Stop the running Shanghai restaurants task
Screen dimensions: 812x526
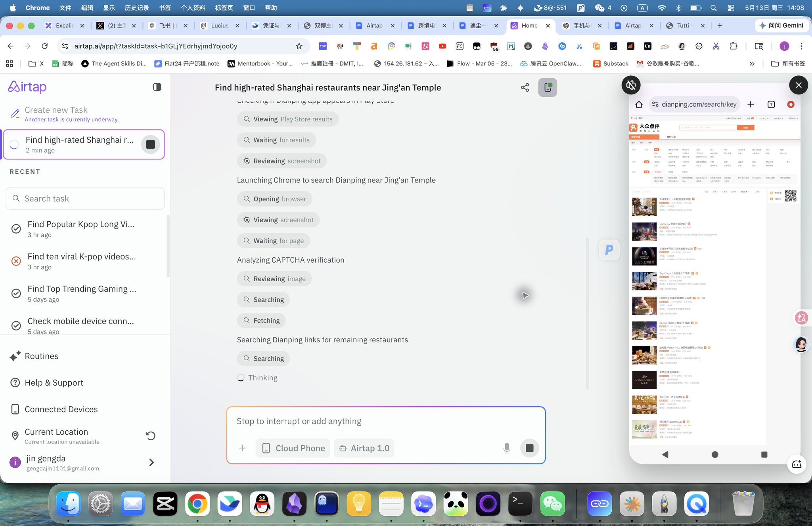click(x=150, y=144)
